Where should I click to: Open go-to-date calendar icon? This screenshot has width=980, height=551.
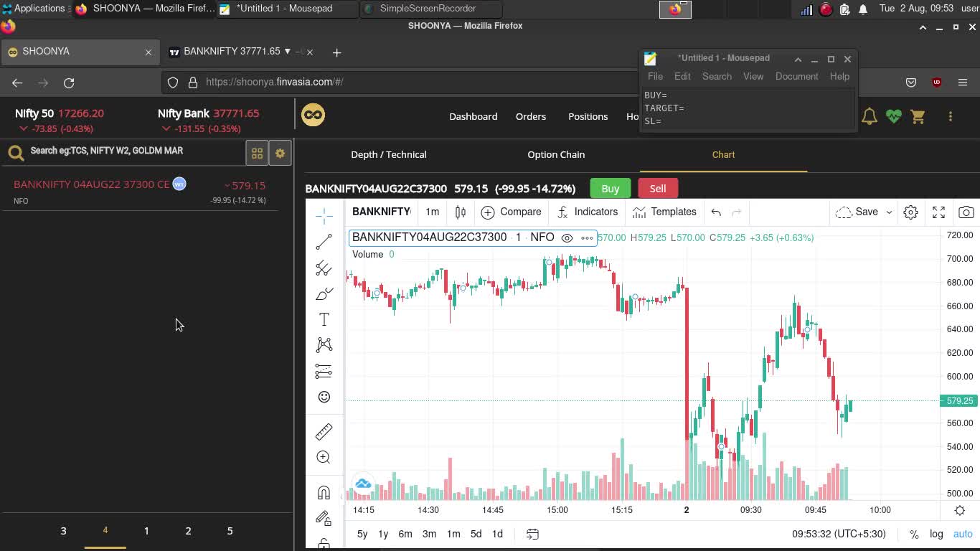coord(532,534)
